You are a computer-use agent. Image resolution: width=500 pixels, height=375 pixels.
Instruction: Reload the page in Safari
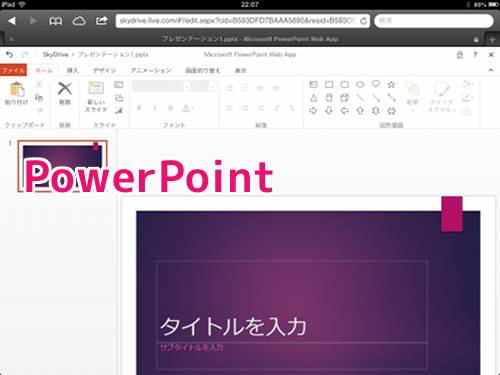[363, 21]
